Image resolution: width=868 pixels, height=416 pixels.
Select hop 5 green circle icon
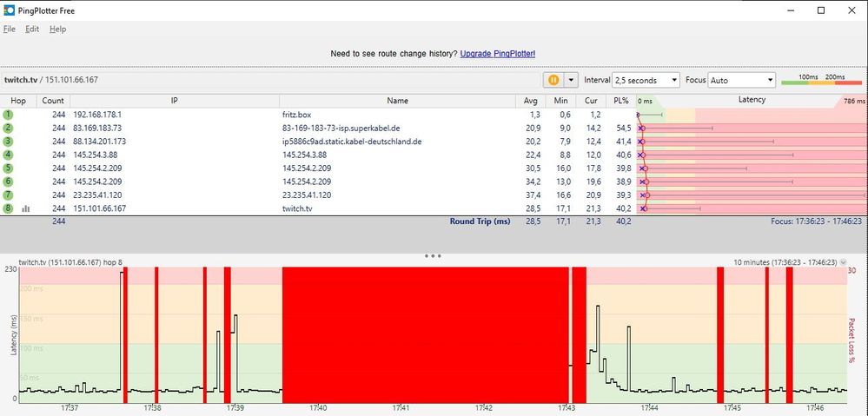click(x=7, y=168)
